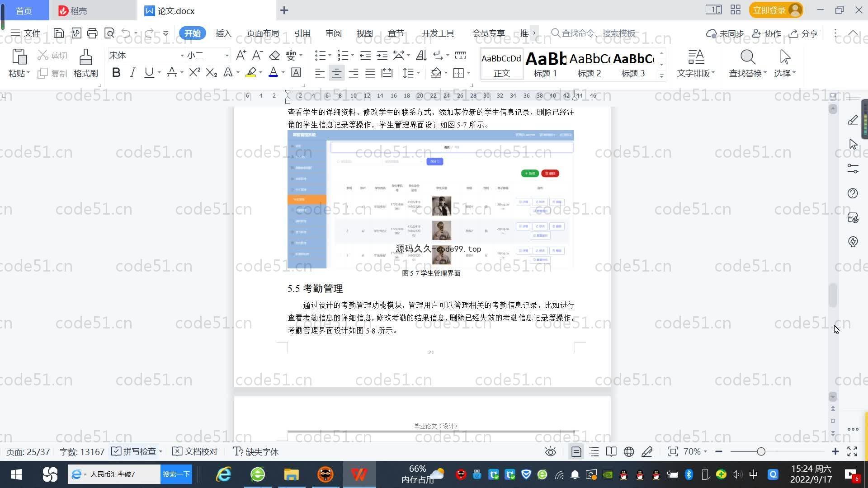Expand the Paste options arrow
Image resolution: width=868 pixels, height=488 pixels.
tap(28, 73)
